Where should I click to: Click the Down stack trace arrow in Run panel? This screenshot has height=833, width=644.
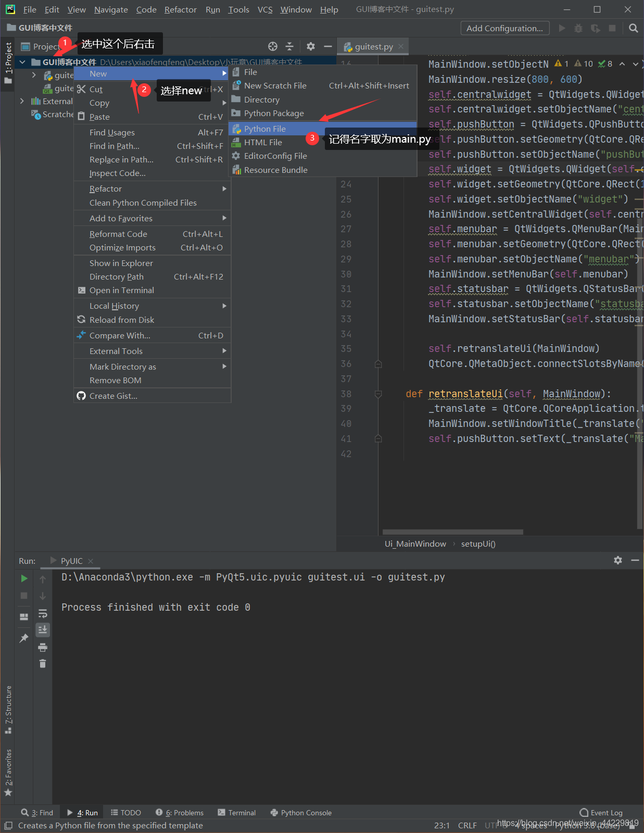point(43,596)
